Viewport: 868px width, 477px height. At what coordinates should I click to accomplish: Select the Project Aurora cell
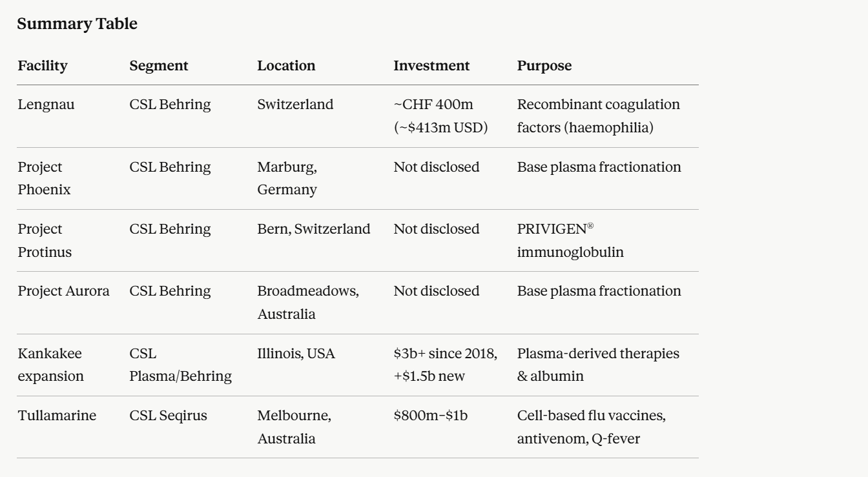63,291
